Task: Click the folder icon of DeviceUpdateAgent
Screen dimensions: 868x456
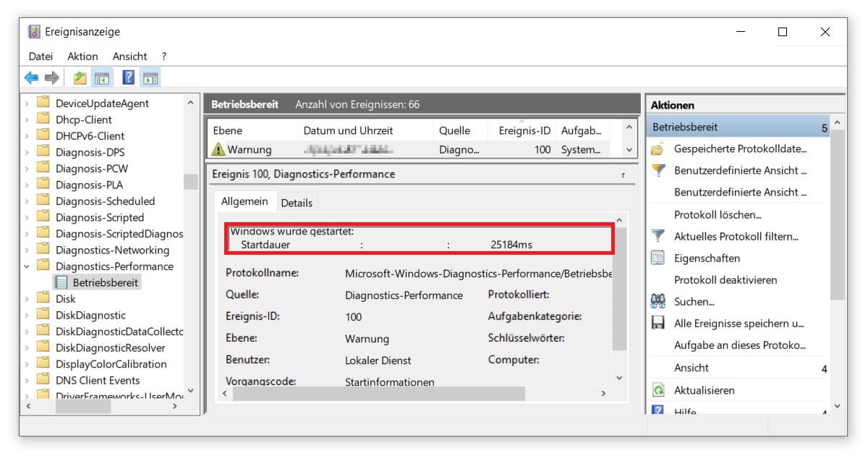Action: (x=43, y=103)
